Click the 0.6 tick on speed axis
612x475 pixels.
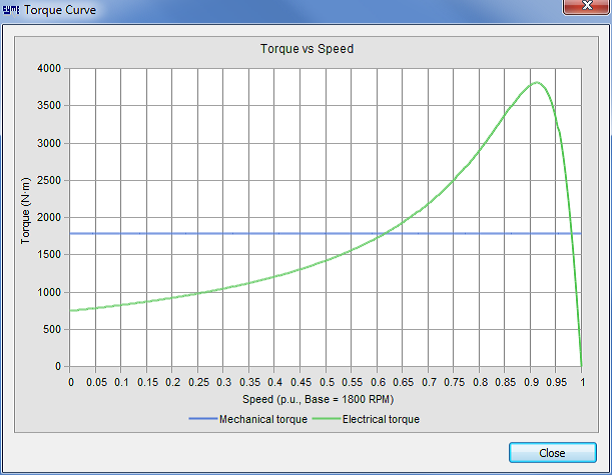point(377,382)
